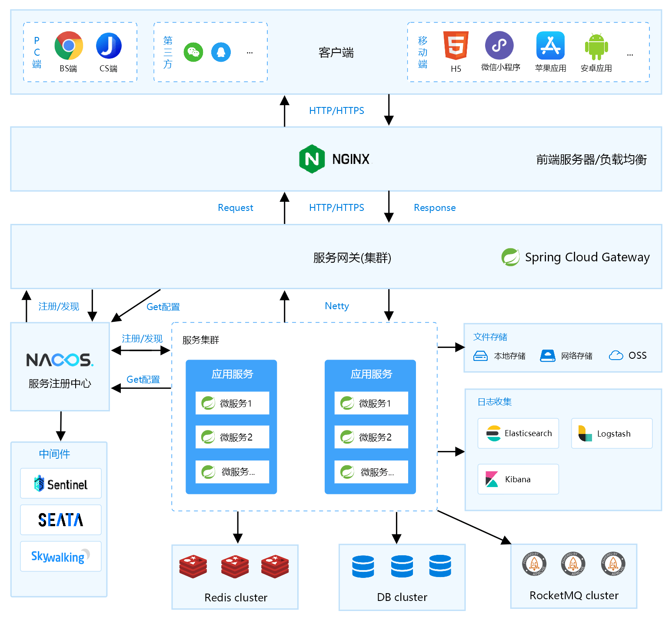672x624 pixels.
Task: Click the Redis cluster label
Action: pyautogui.click(x=236, y=597)
